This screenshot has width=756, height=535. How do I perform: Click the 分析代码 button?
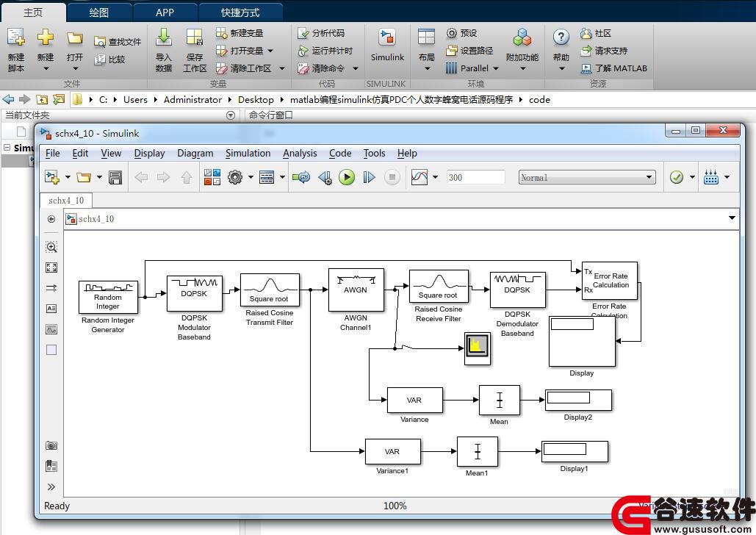(x=321, y=33)
